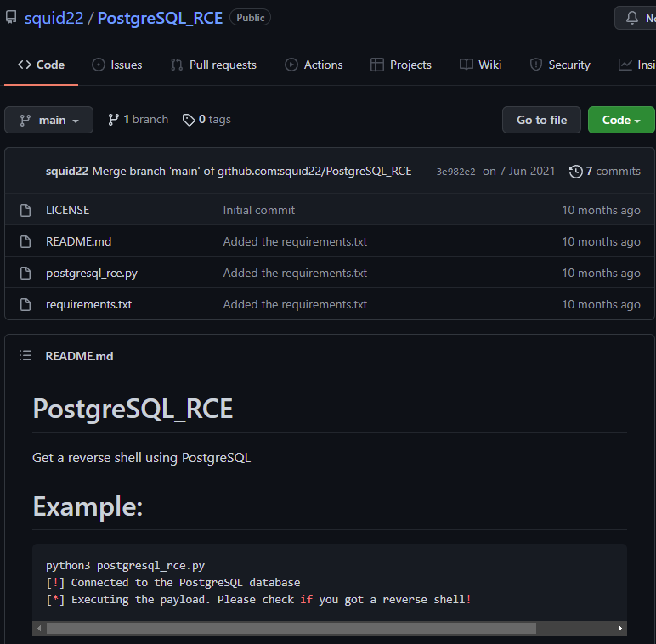Click the file icon next to postgresql_rce.py

pos(25,273)
